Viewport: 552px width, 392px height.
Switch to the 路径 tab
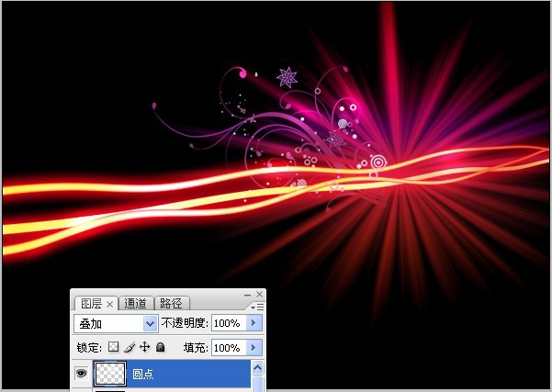click(172, 303)
